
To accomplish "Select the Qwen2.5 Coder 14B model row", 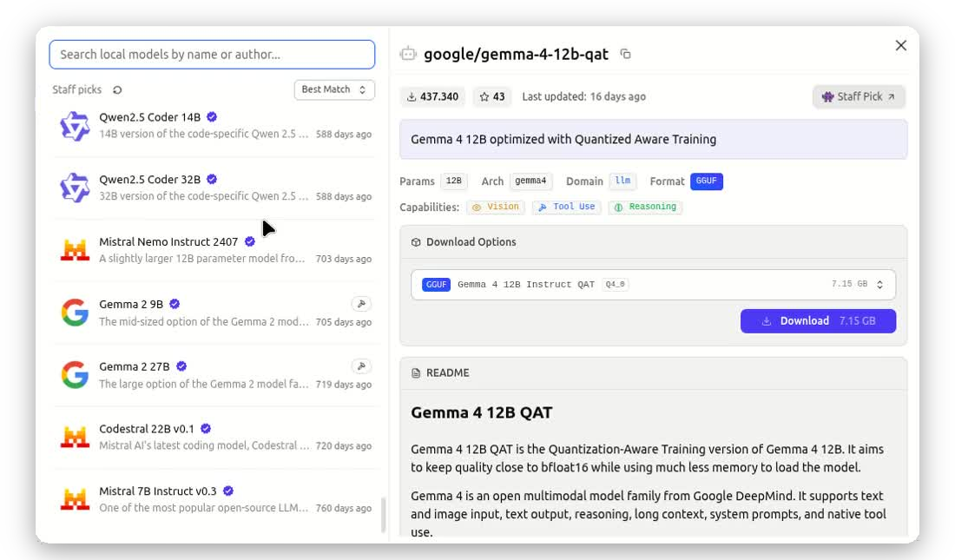I will [x=214, y=126].
